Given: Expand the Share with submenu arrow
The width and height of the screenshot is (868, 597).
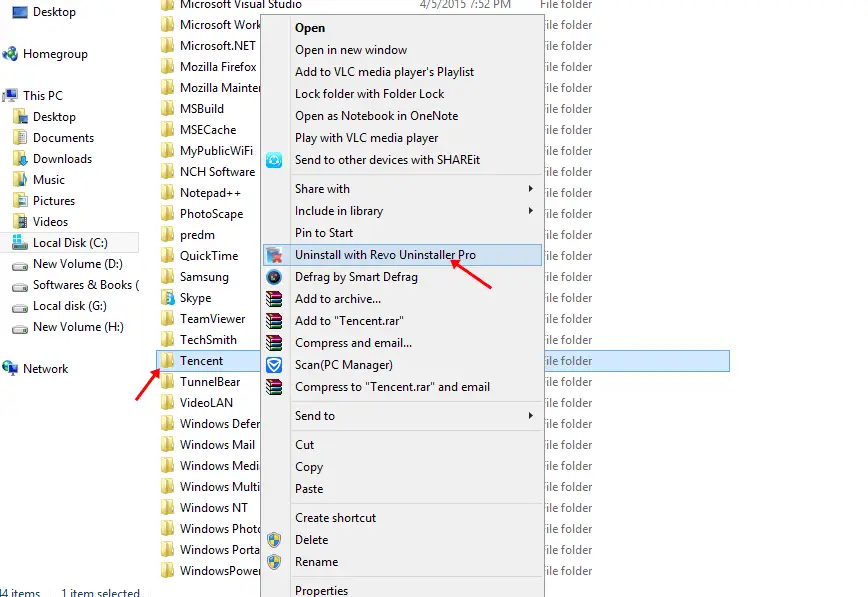Looking at the screenshot, I should pos(530,189).
